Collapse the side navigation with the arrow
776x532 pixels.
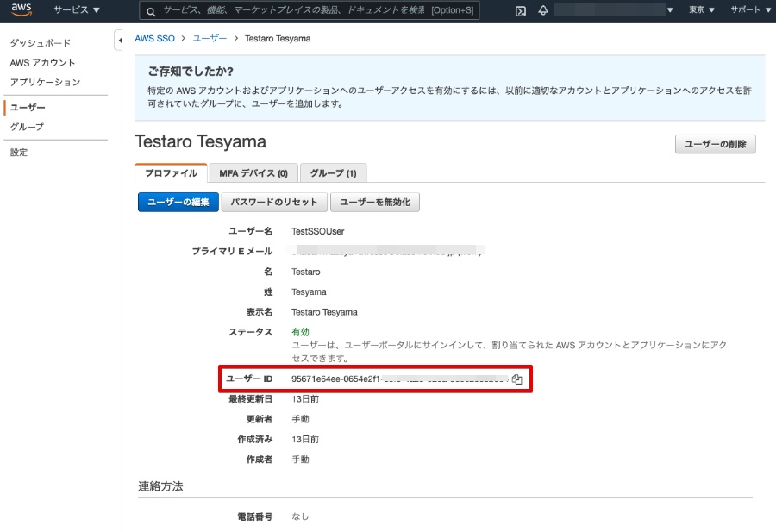pos(120,41)
